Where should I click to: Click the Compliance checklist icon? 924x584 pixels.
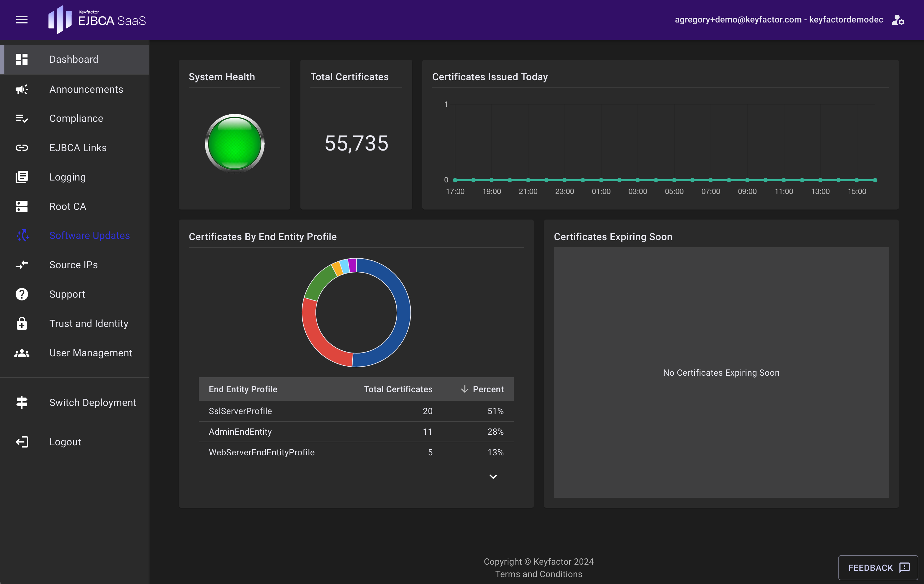[22, 118]
